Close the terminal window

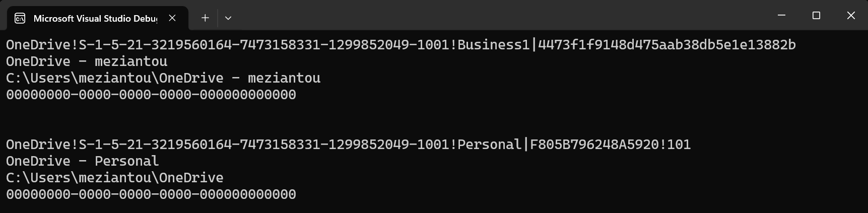tap(851, 16)
